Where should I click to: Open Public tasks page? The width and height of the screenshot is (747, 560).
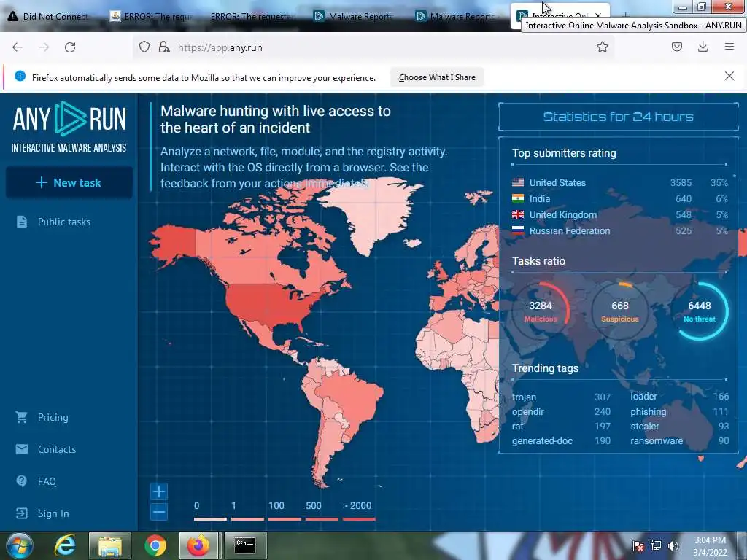click(x=64, y=222)
